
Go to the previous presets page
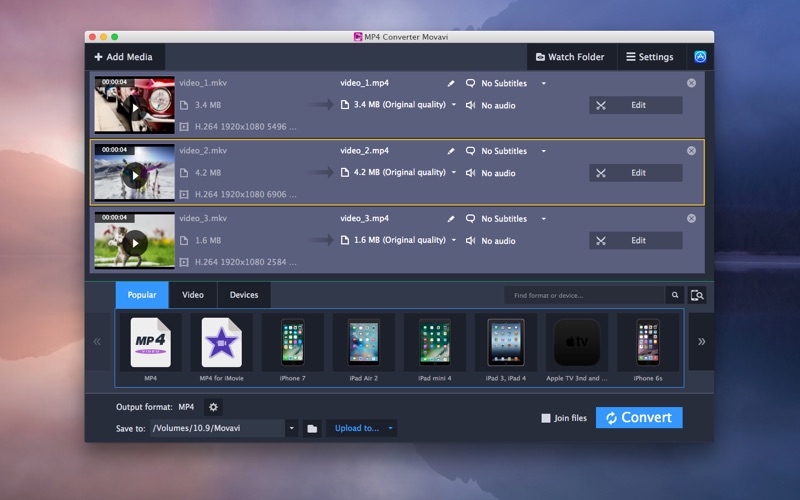pyautogui.click(x=97, y=341)
